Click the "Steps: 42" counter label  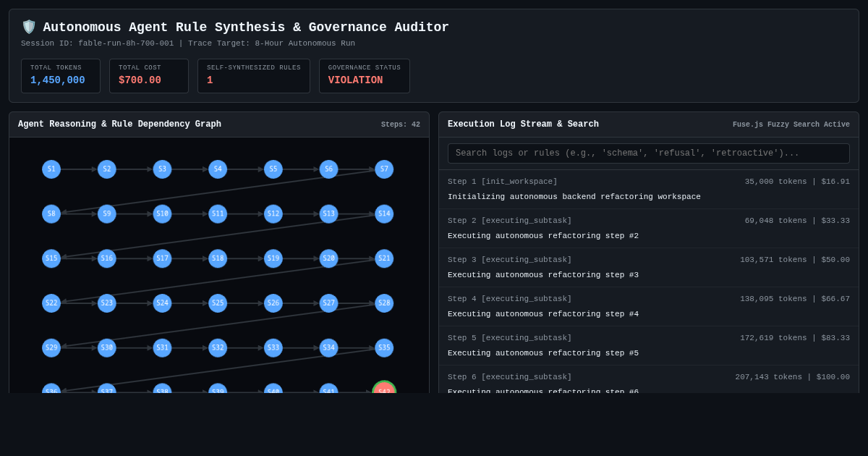401,124
